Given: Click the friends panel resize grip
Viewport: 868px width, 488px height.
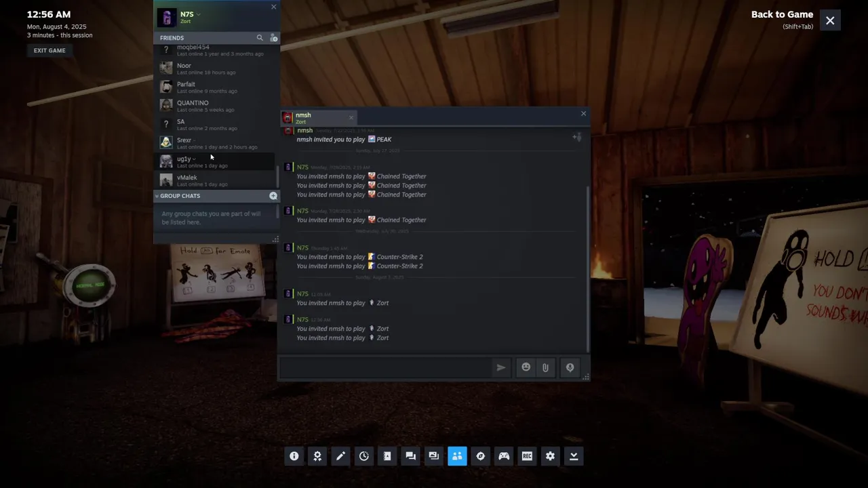Looking at the screenshot, I should point(275,239).
